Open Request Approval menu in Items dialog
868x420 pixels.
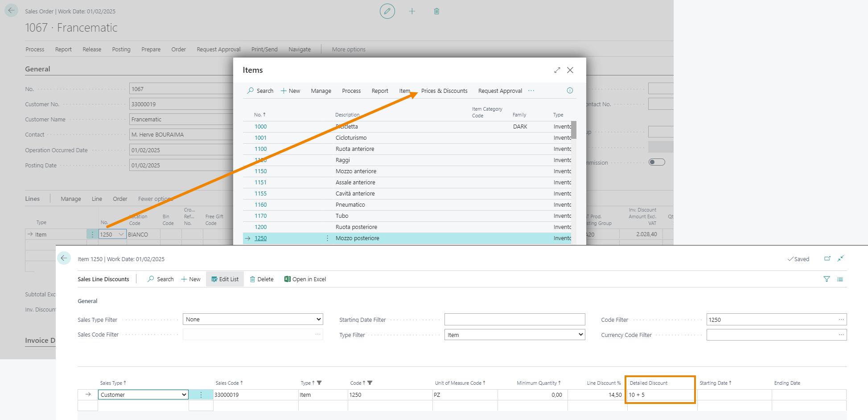[500, 91]
